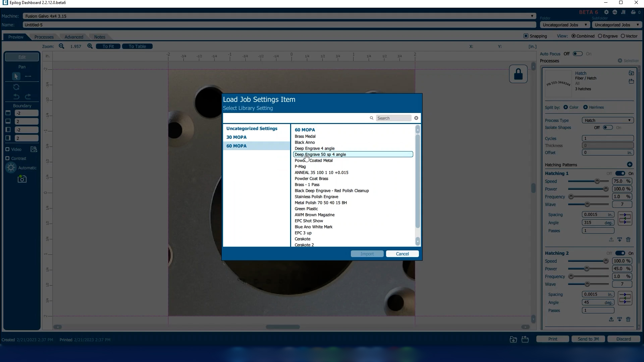Screen dimensions: 644x362
Task: Open the Folder Uncategorized Jobs dropdown
Action: tap(565, 25)
